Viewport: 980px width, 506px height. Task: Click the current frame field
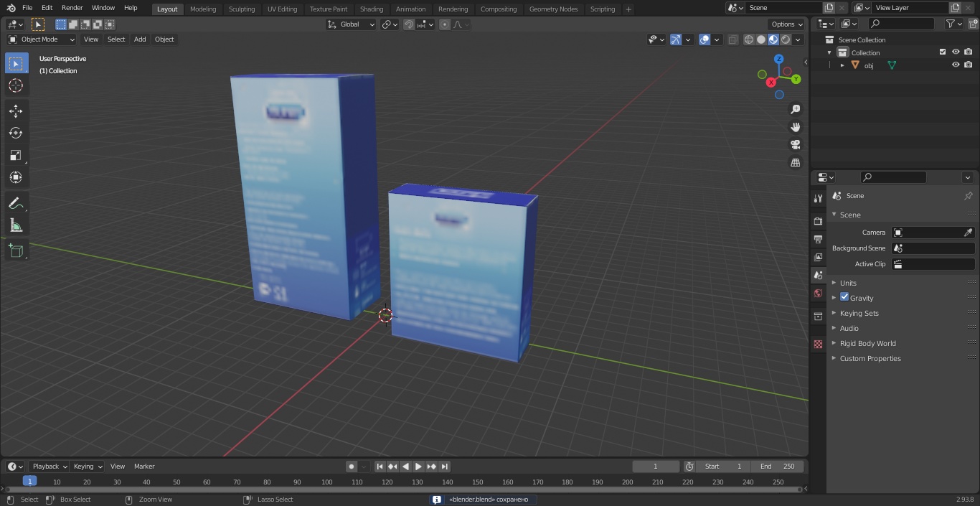(x=655, y=467)
